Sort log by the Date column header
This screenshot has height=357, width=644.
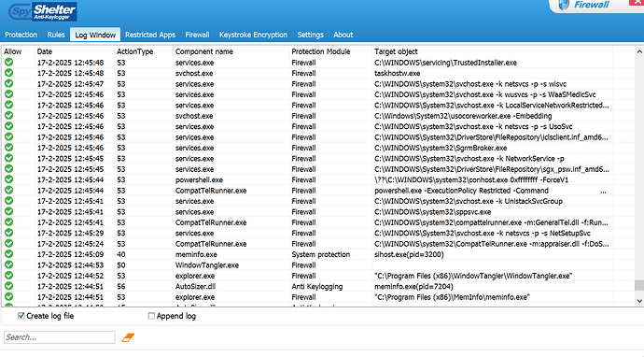45,51
